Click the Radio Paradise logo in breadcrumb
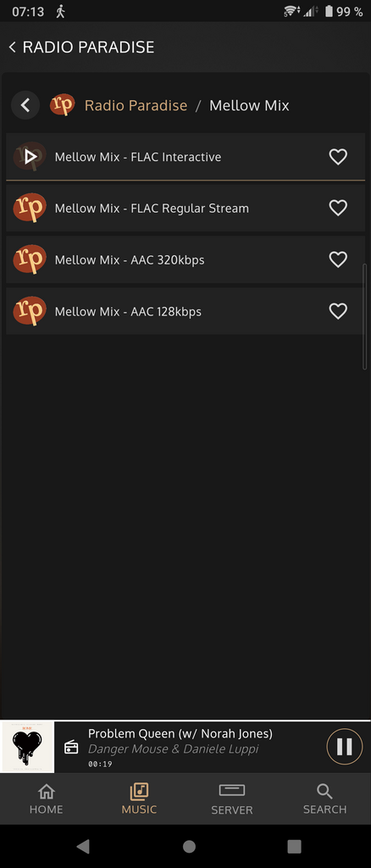The image size is (371, 868). click(x=63, y=104)
